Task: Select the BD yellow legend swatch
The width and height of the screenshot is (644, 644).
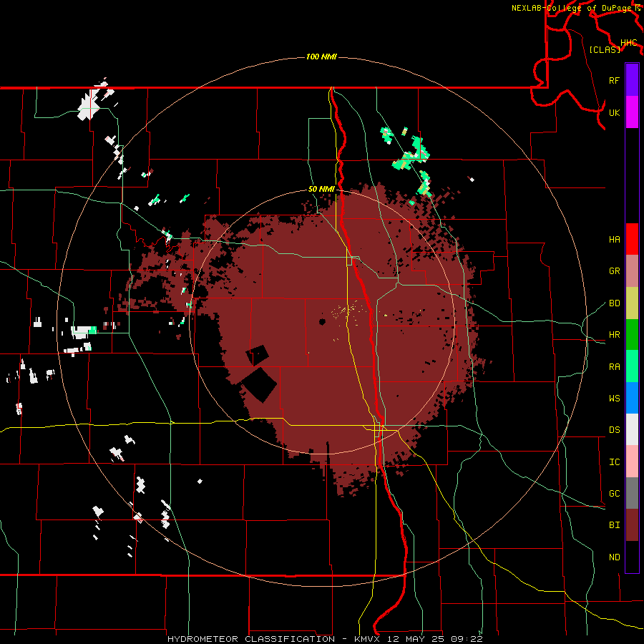Action: coord(632,303)
